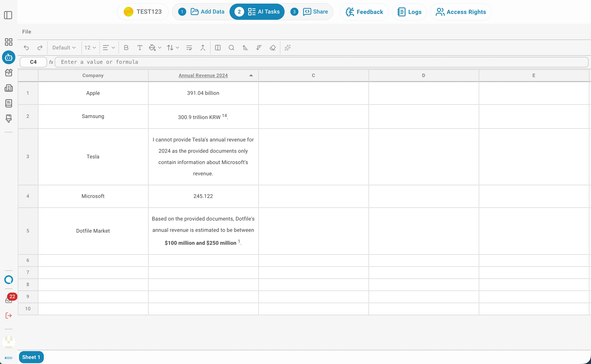Screen dimensions: 591x364
Task: Select the robot AI icon in sidebar
Action: [9, 57]
